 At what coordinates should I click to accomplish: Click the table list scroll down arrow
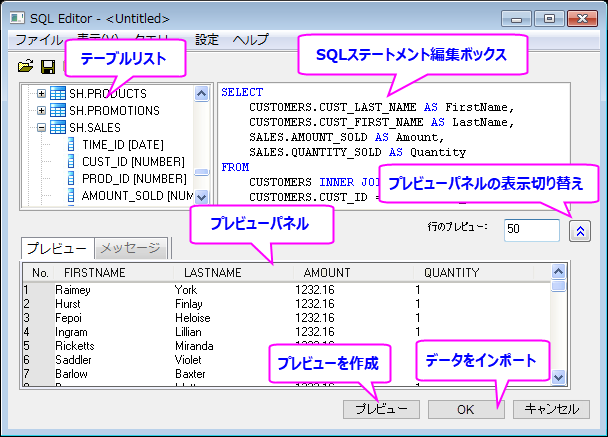coord(202,197)
